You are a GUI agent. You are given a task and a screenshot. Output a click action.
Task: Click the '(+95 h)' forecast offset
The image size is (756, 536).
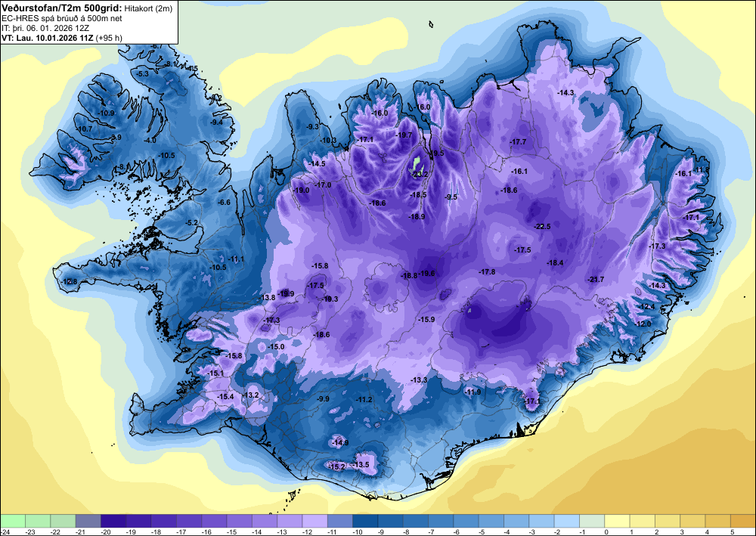[x=110, y=38]
